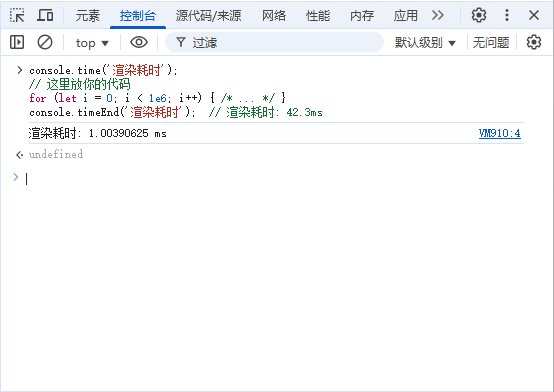This screenshot has width=554, height=392.
Task: Focus the 过滤 filter input field
Action: (274, 42)
